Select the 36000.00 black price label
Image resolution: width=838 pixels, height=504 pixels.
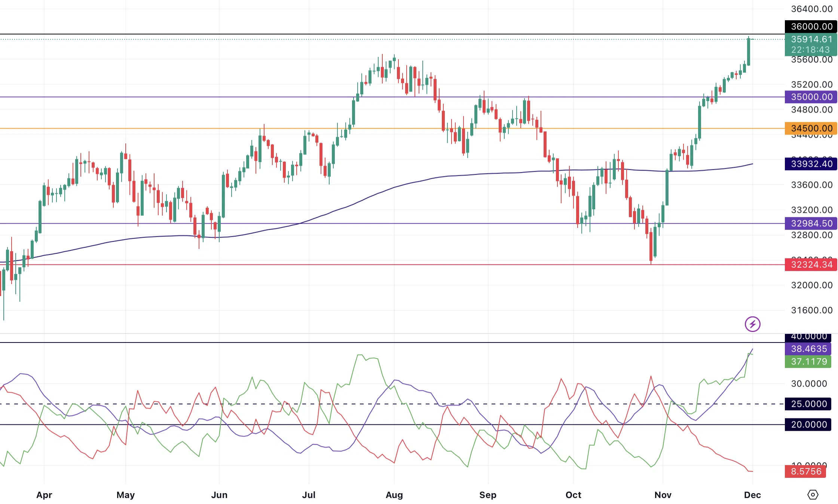click(x=811, y=27)
